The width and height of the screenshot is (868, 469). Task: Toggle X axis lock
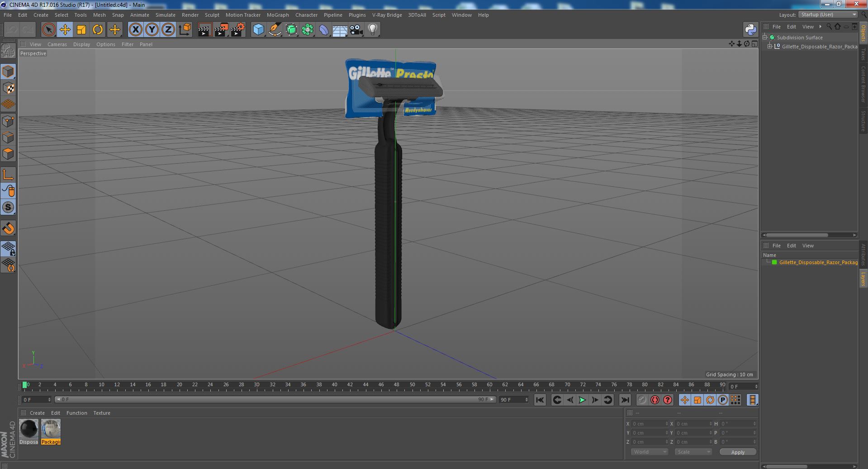[135, 30]
